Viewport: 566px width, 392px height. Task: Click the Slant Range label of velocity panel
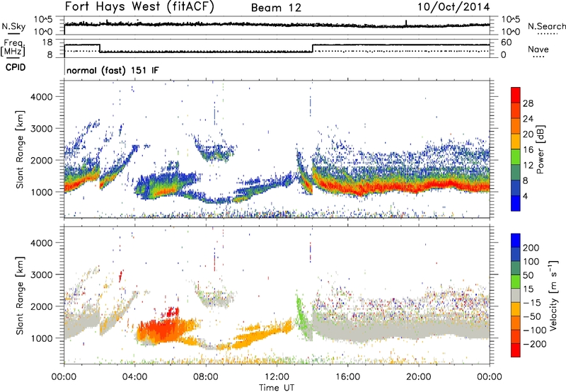pyautogui.click(x=20, y=295)
